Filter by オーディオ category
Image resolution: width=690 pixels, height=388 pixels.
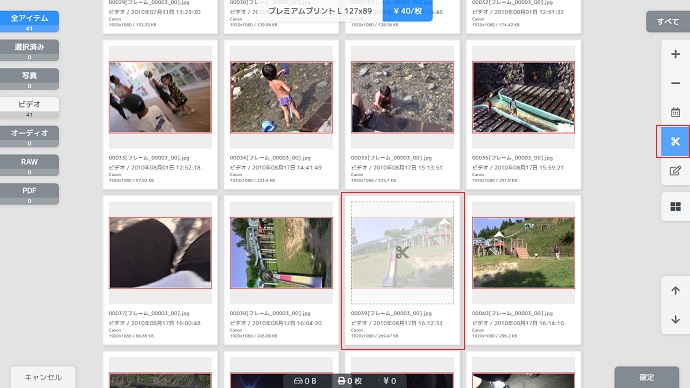point(29,136)
